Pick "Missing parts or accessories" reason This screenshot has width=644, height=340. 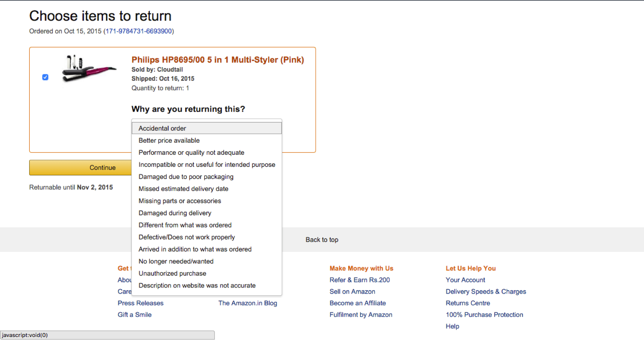pos(180,201)
